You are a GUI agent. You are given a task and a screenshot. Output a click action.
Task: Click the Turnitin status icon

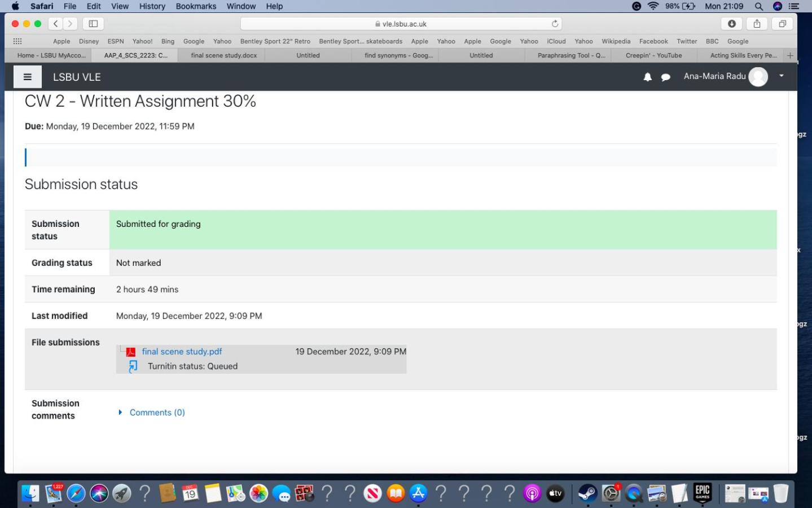point(133,366)
